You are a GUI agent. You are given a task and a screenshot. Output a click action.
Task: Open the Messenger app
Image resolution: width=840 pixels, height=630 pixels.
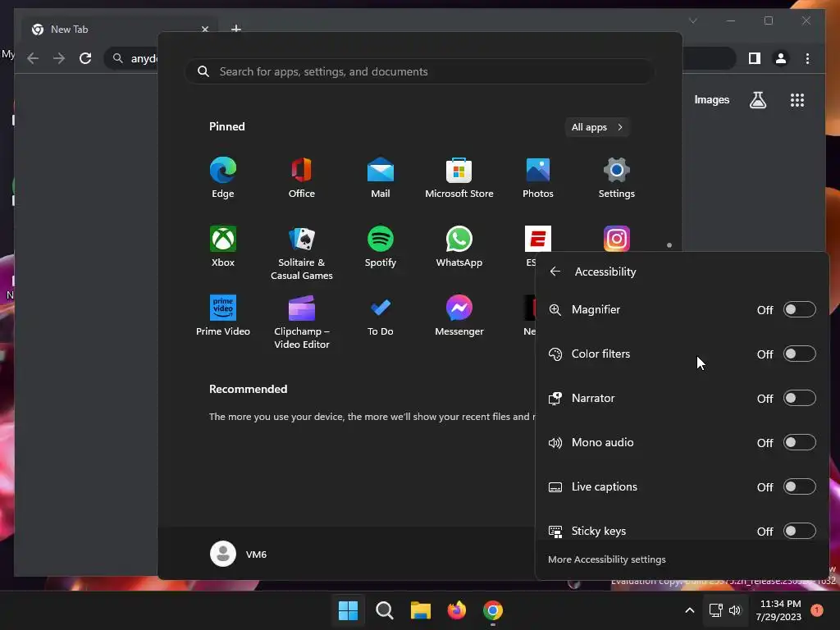coord(459,316)
